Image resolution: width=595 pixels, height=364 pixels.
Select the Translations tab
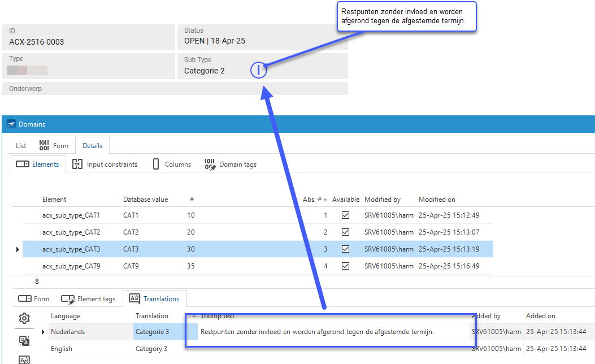pos(154,298)
